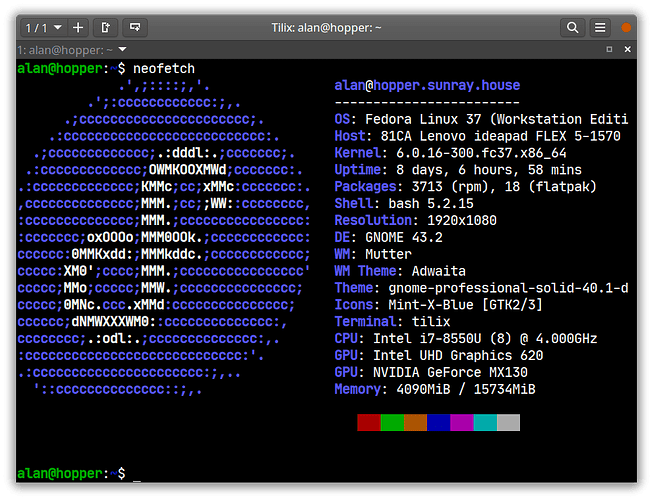The height and width of the screenshot is (500, 652).
Task: Expand the terminal title dropdown arrow
Action: click(x=123, y=48)
